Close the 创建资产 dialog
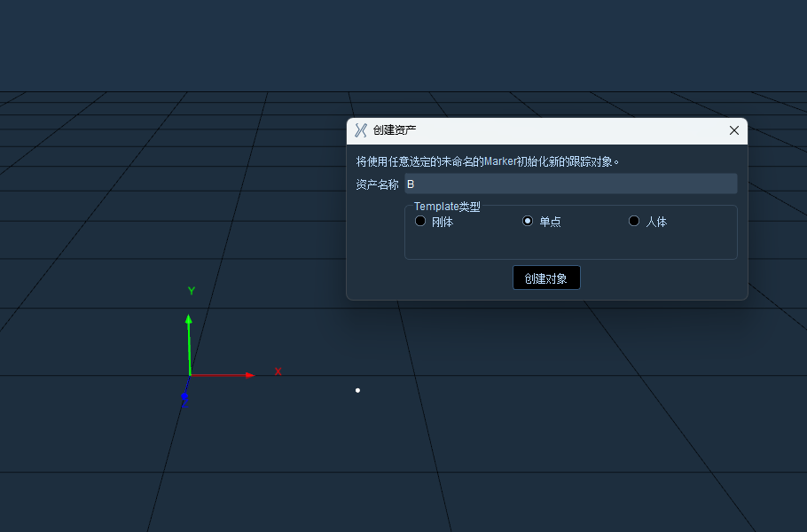Viewport: 807px width, 532px height. pos(734,130)
